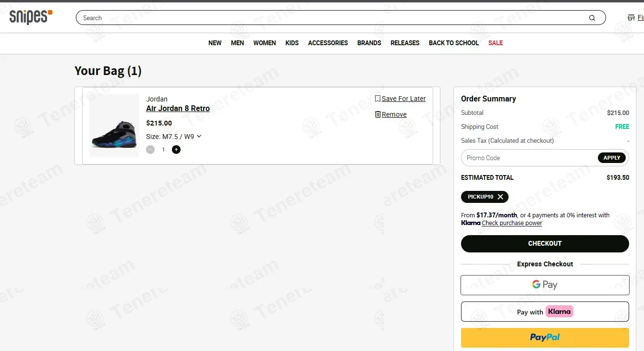Go to the SALE section
The image size is (644, 351).
click(x=495, y=43)
